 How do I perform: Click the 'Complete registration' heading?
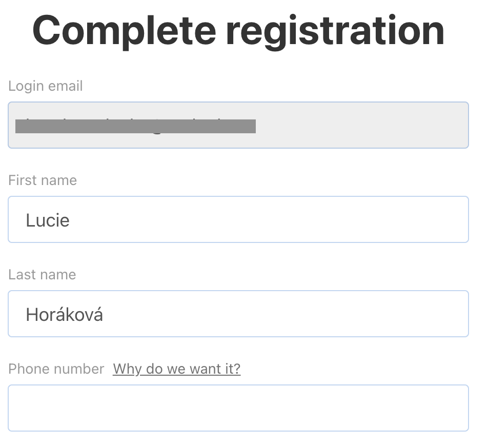[x=238, y=30]
